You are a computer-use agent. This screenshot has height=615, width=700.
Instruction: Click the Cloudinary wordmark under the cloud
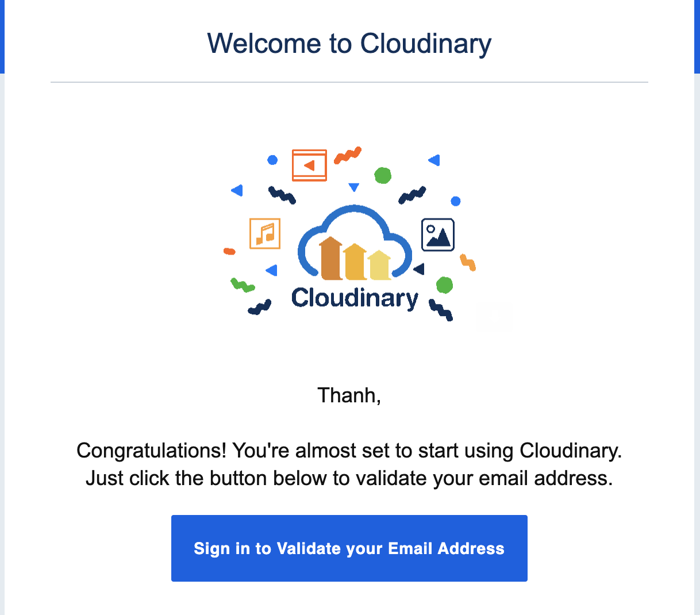click(x=355, y=298)
